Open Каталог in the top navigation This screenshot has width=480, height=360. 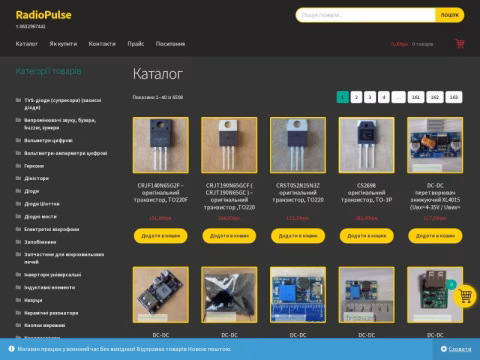pyautogui.click(x=27, y=44)
